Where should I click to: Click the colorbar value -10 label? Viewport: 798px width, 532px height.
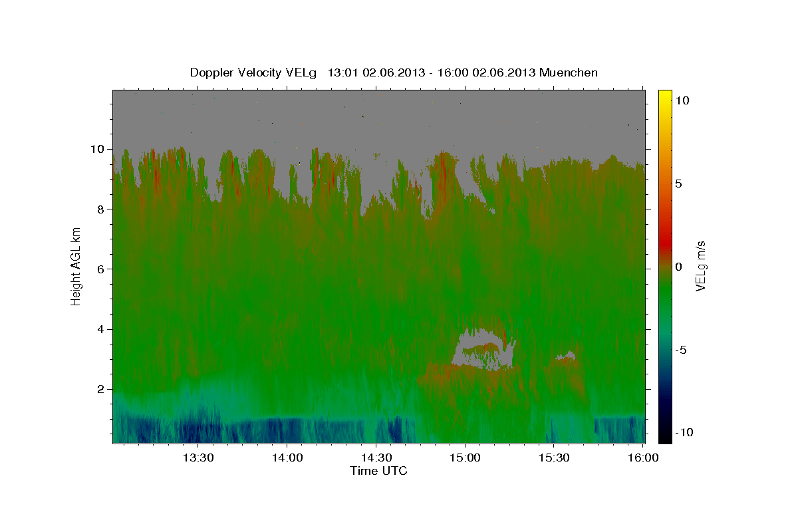(684, 432)
